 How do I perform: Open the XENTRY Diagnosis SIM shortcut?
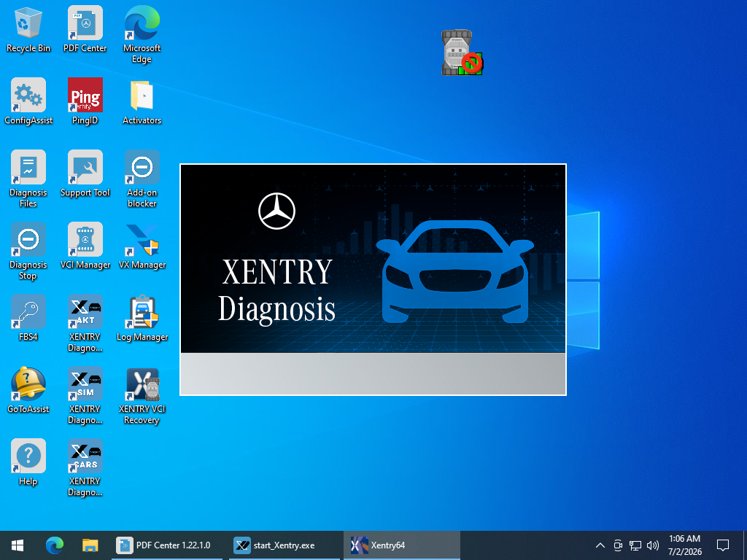pos(85,396)
